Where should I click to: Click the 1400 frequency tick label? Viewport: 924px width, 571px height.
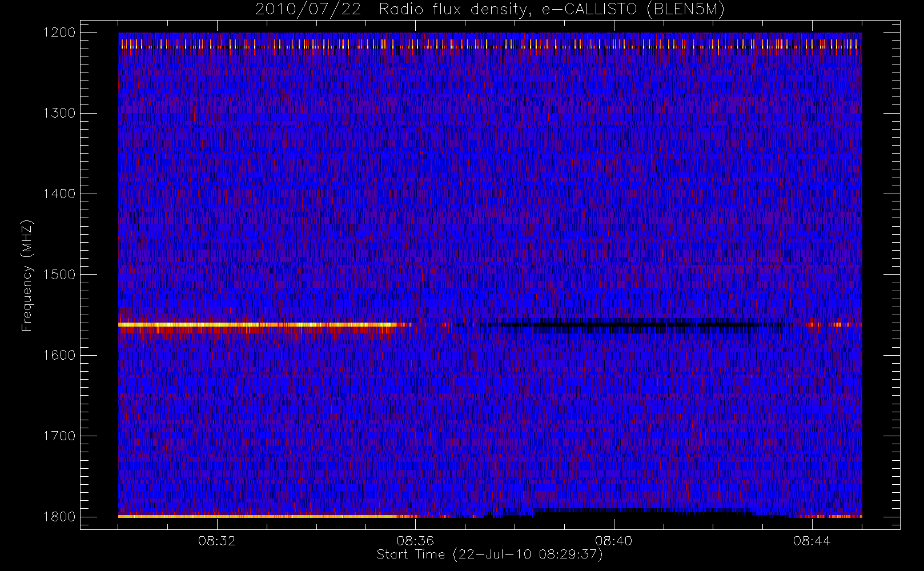(59, 194)
